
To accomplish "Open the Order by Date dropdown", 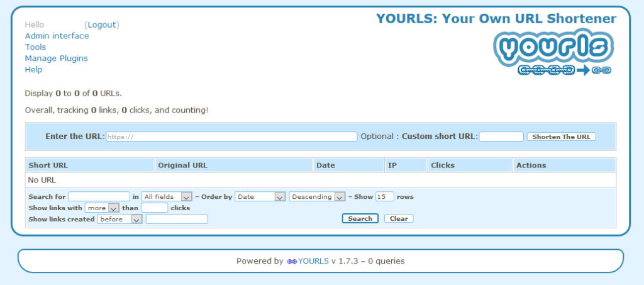I will tap(260, 197).
